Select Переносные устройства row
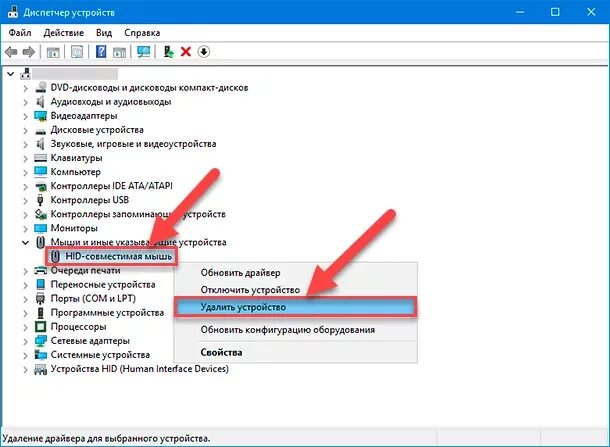 [103, 284]
